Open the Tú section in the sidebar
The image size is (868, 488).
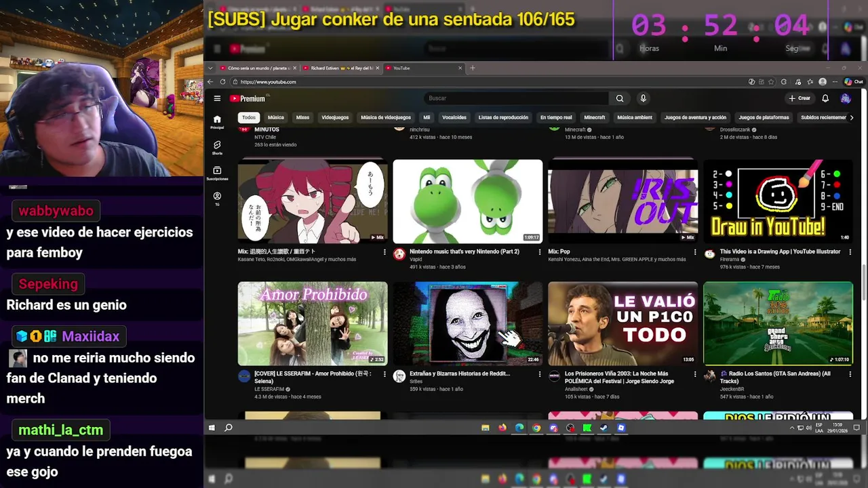pos(217,198)
